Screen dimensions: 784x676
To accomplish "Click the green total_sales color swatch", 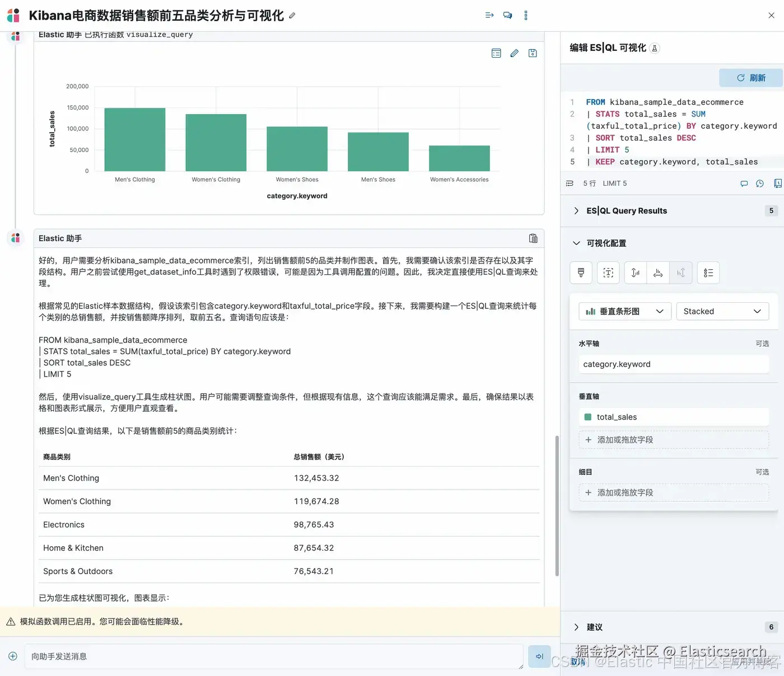I will coord(588,417).
